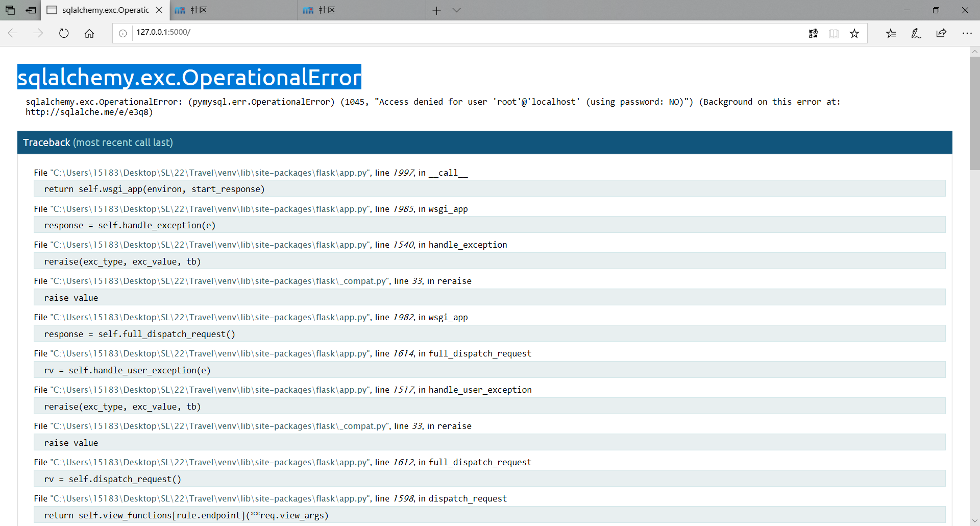Open the Favorites hub
Image resolution: width=980 pixels, height=526 pixels.
[891, 33]
